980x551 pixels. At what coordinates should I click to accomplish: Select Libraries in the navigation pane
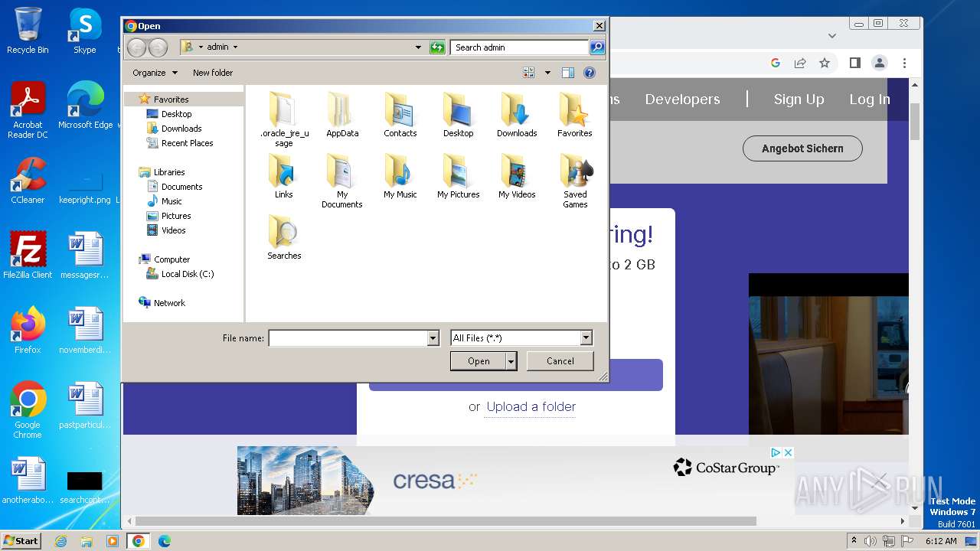(169, 172)
